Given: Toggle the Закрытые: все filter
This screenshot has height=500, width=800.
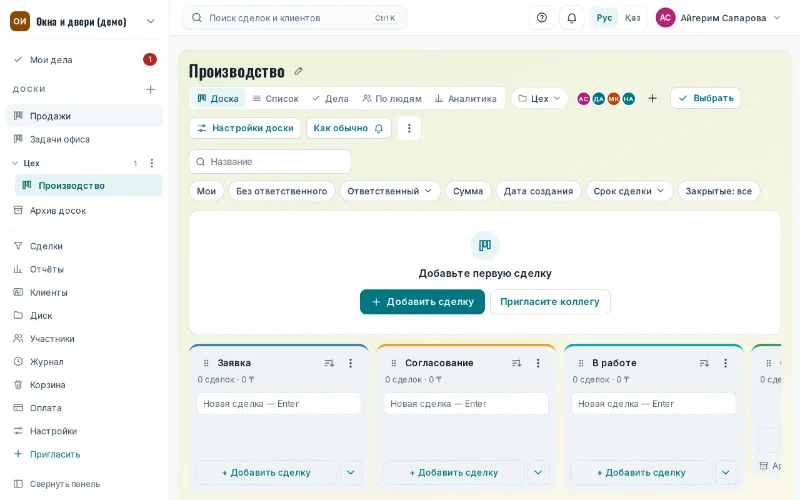Looking at the screenshot, I should 718,191.
